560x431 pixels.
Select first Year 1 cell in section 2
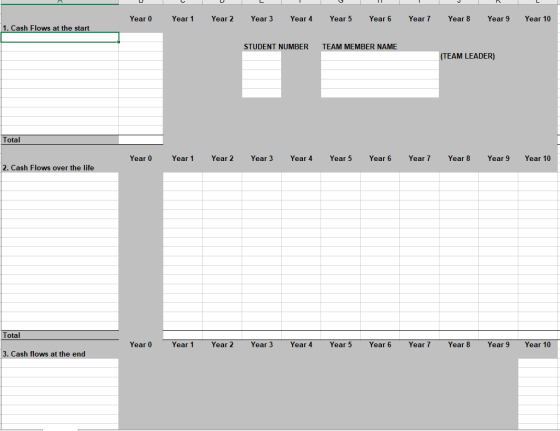click(x=182, y=177)
